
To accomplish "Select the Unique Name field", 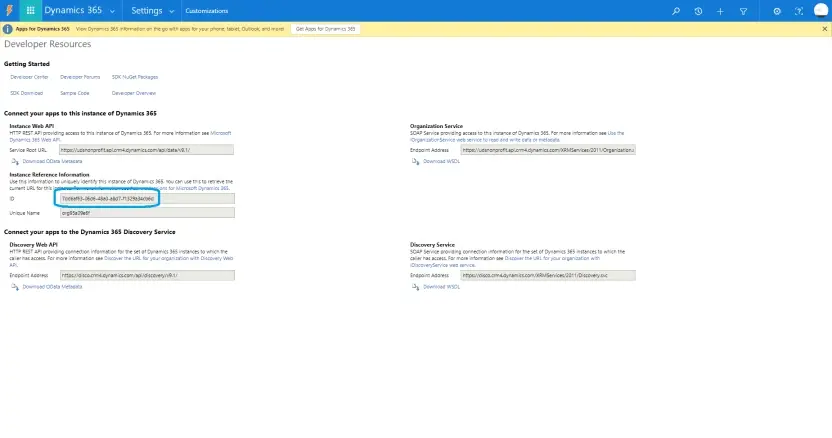I will [147, 213].
